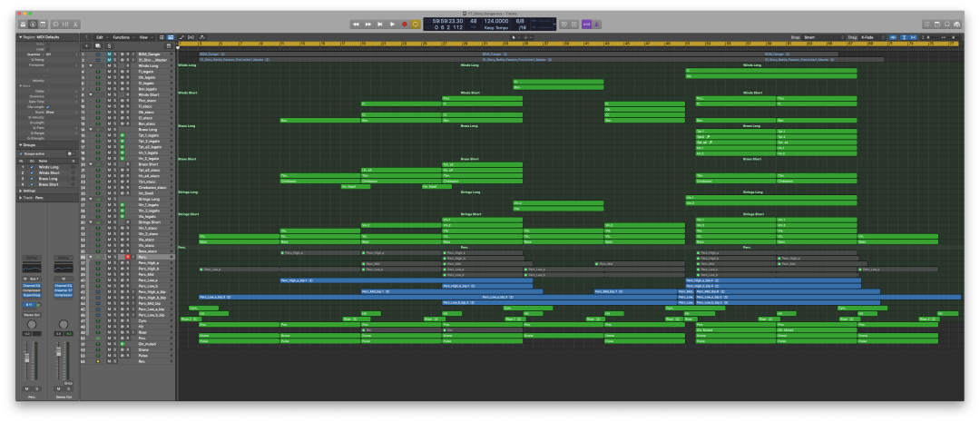Uncheck the Clip Length checkbox
Screen dimensions: 980x422
pos(47,107)
